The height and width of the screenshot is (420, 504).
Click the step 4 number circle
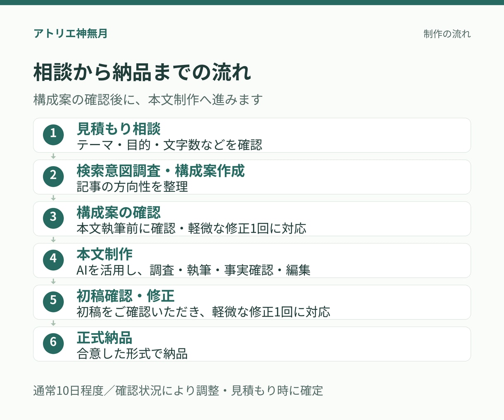(53, 260)
